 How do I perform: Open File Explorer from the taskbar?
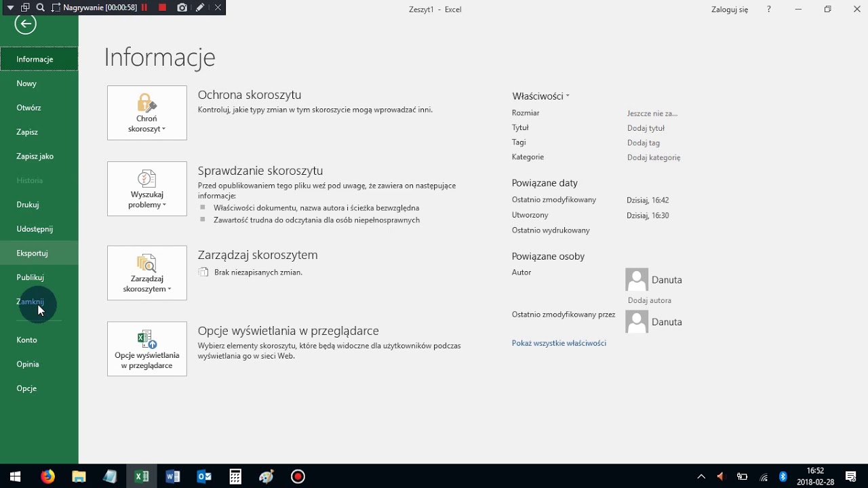coord(79,476)
